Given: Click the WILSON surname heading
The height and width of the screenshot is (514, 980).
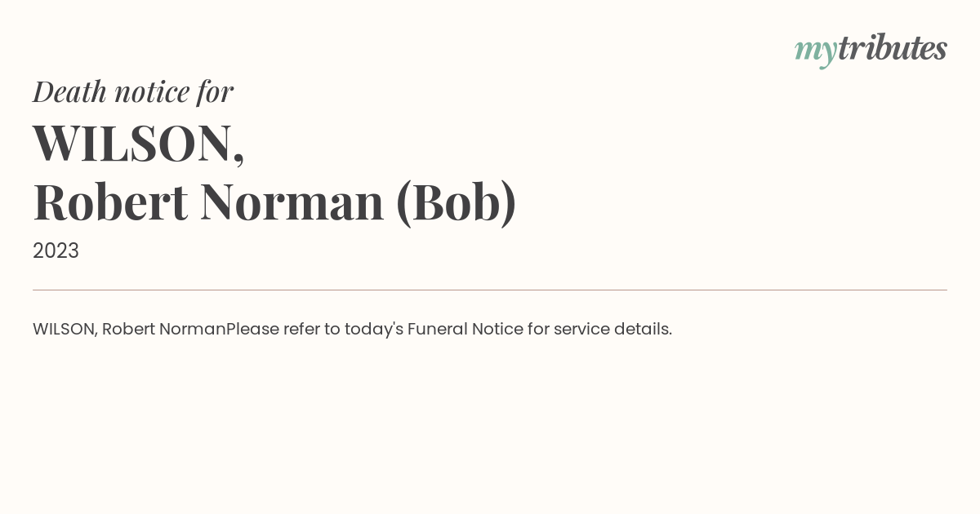Looking at the screenshot, I should tap(139, 143).
